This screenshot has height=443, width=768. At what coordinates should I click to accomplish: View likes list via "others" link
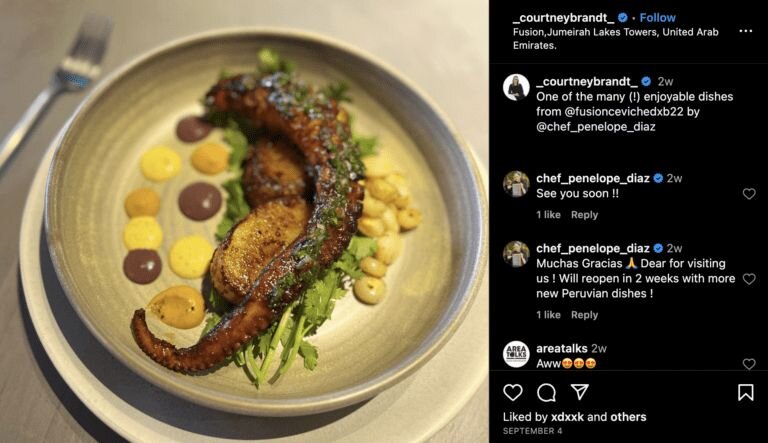pos(628,417)
